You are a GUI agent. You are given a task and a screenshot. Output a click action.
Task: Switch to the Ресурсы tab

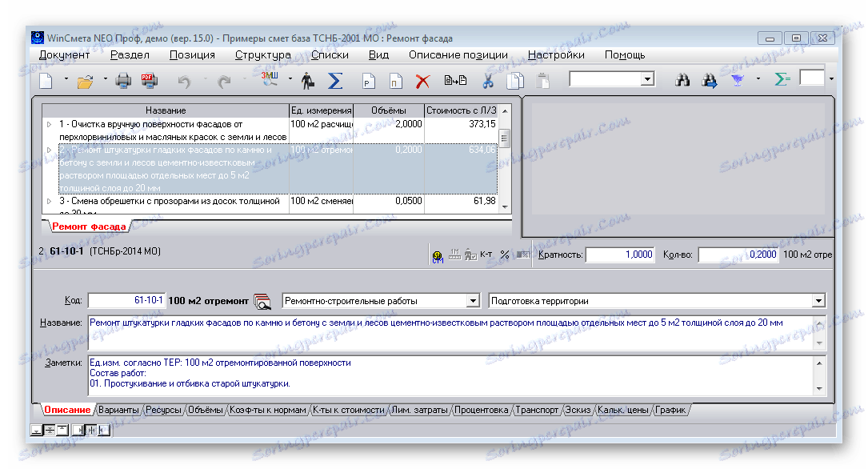point(164,410)
